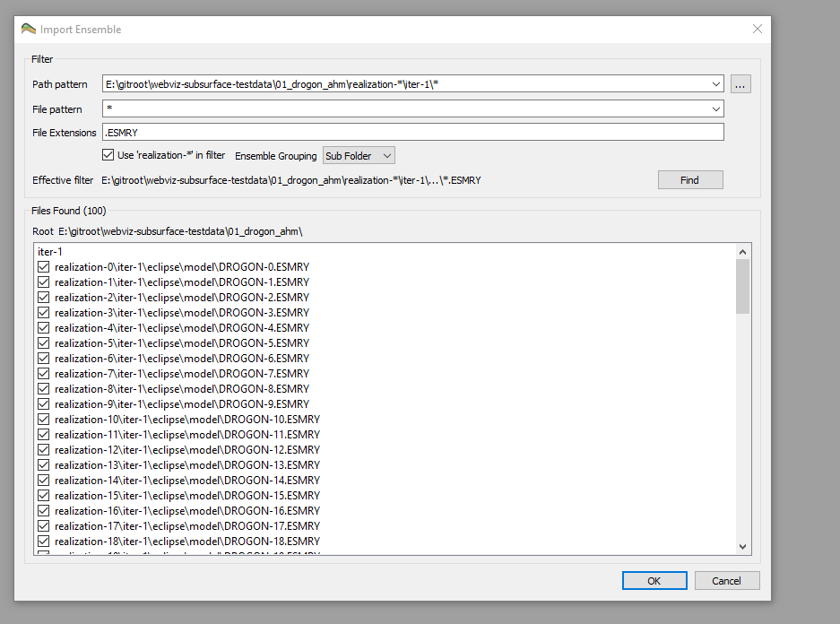Uncheck realization-15 DROGON-15.ESMRY checkbox
The width and height of the screenshot is (840, 624).
(x=44, y=496)
